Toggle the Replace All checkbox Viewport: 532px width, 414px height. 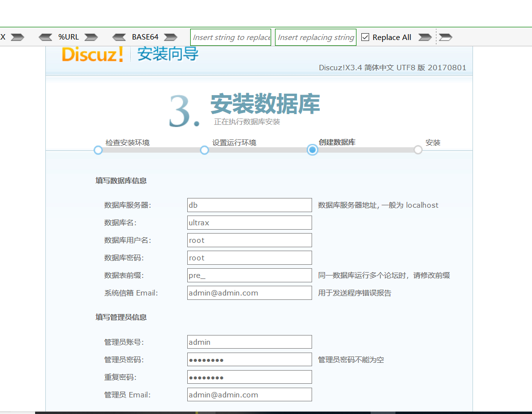(365, 37)
